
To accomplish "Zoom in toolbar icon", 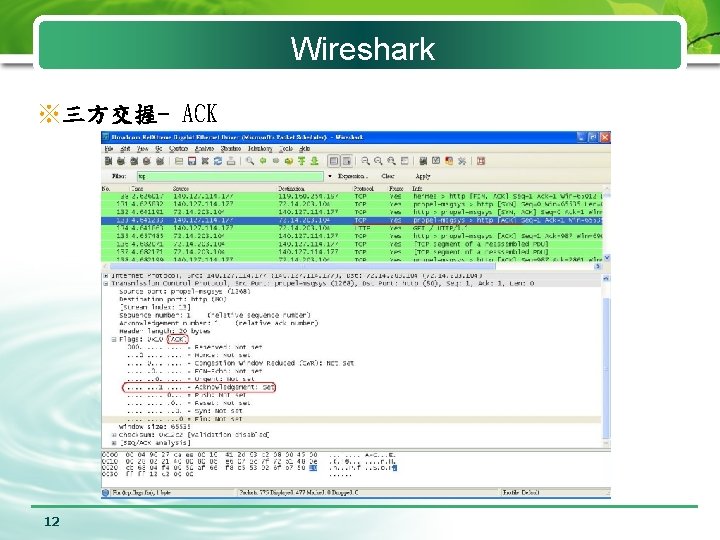I will point(366,161).
